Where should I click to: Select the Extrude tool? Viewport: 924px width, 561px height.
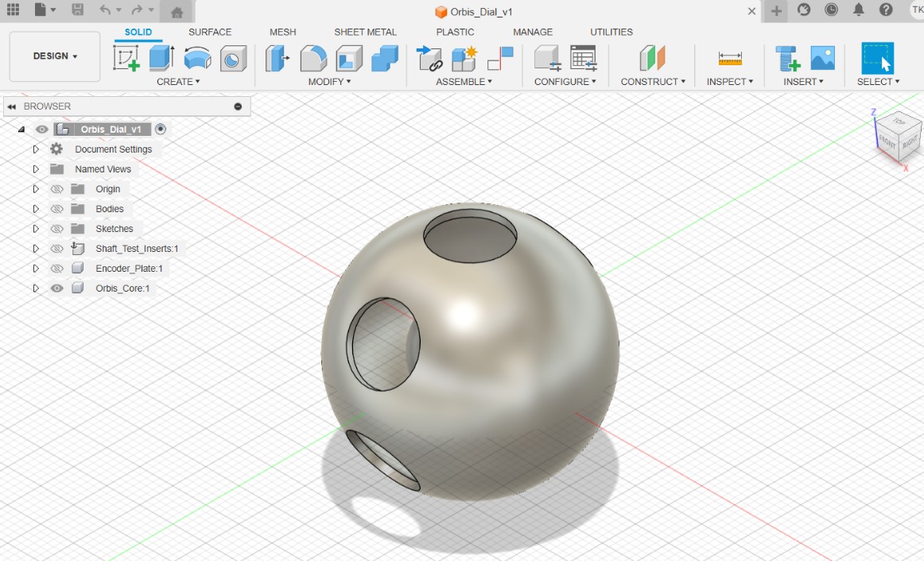(161, 58)
